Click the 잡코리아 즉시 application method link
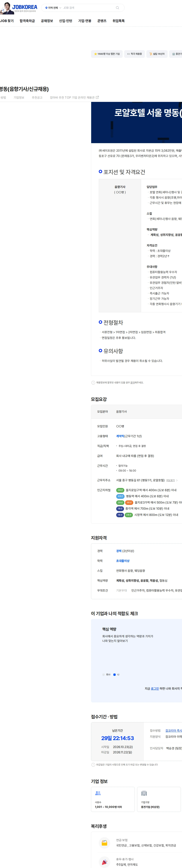Screen dimensions: 182x868 [x=174, y=731]
